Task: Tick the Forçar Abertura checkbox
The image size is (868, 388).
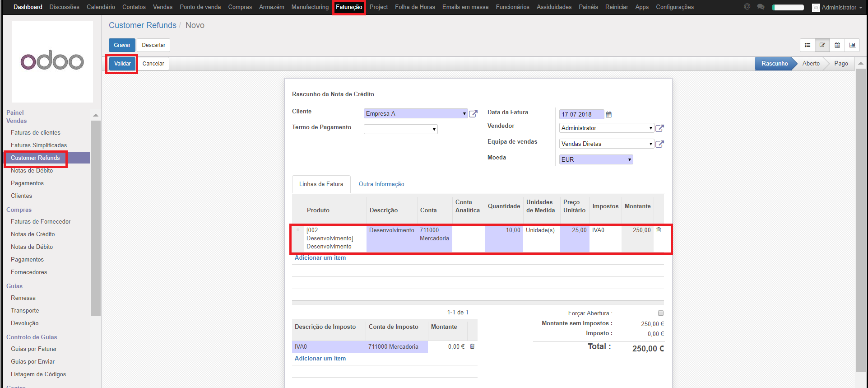Action: (661, 313)
